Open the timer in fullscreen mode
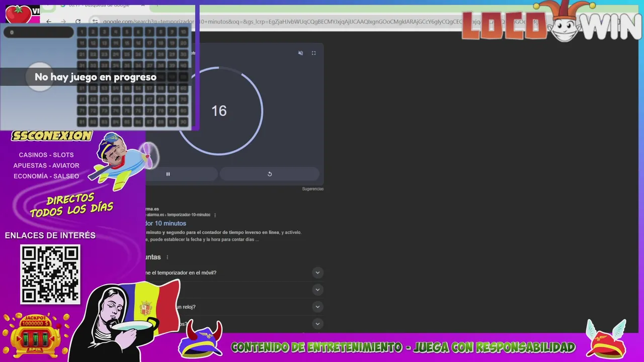The width and height of the screenshot is (644, 362). [313, 53]
